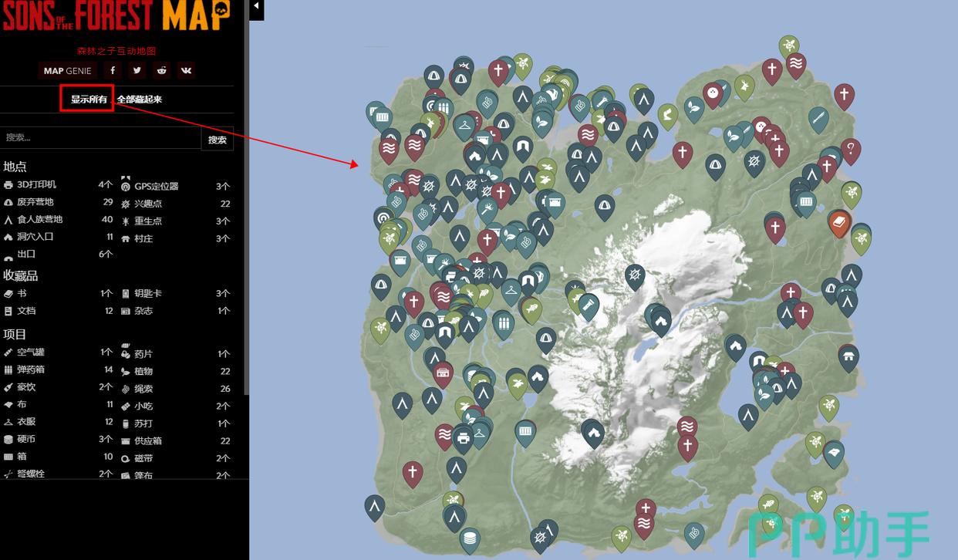This screenshot has width=958, height=560.
Task: Open the Facebook share icon
Action: click(113, 70)
